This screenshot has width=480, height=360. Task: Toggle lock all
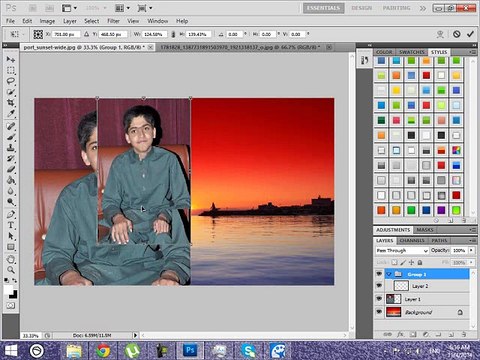click(420, 262)
